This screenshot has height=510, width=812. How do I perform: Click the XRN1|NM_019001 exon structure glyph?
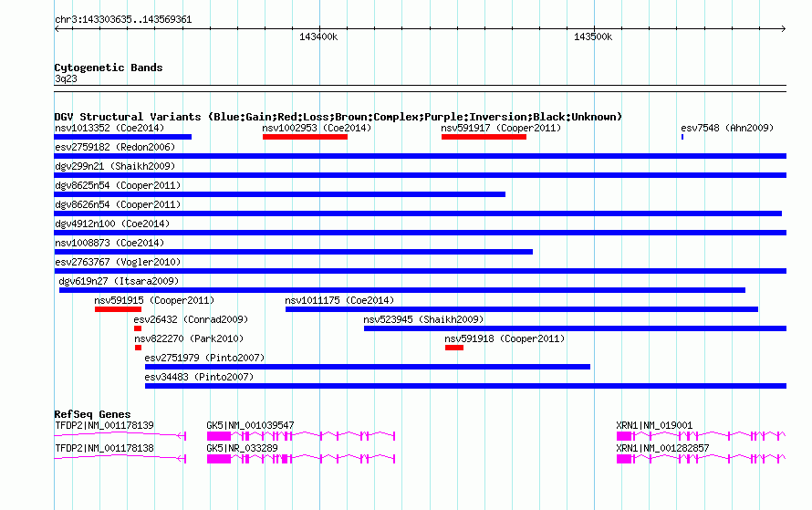(x=702, y=436)
